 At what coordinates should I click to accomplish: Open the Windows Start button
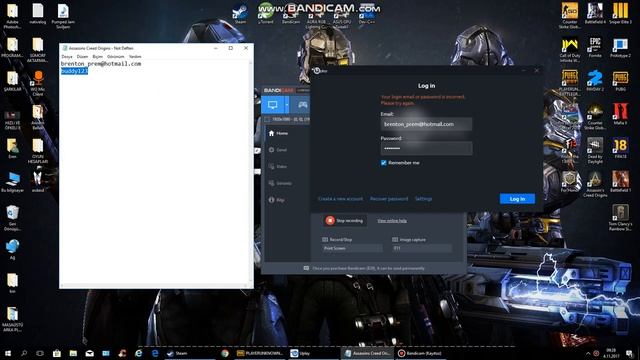click(x=7, y=353)
